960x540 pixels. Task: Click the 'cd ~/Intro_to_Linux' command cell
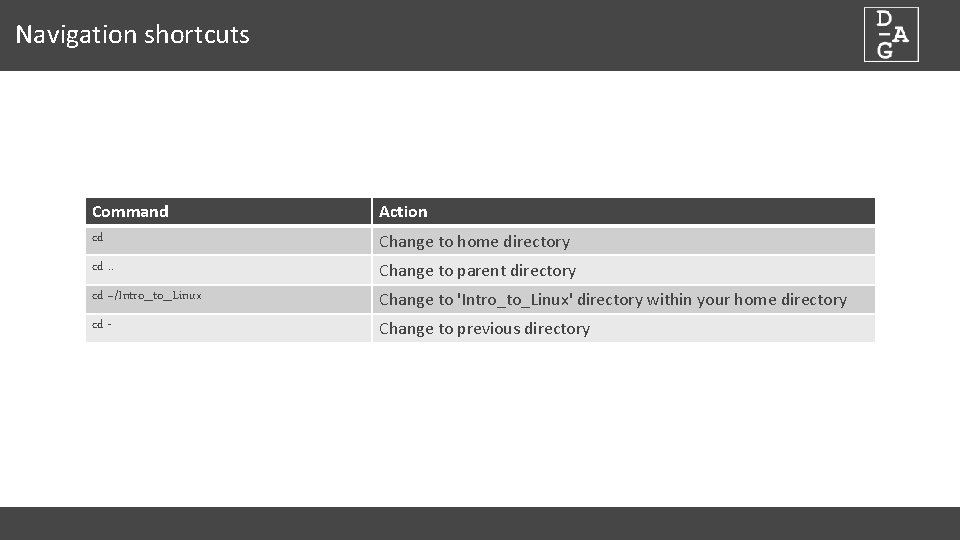(x=147, y=295)
